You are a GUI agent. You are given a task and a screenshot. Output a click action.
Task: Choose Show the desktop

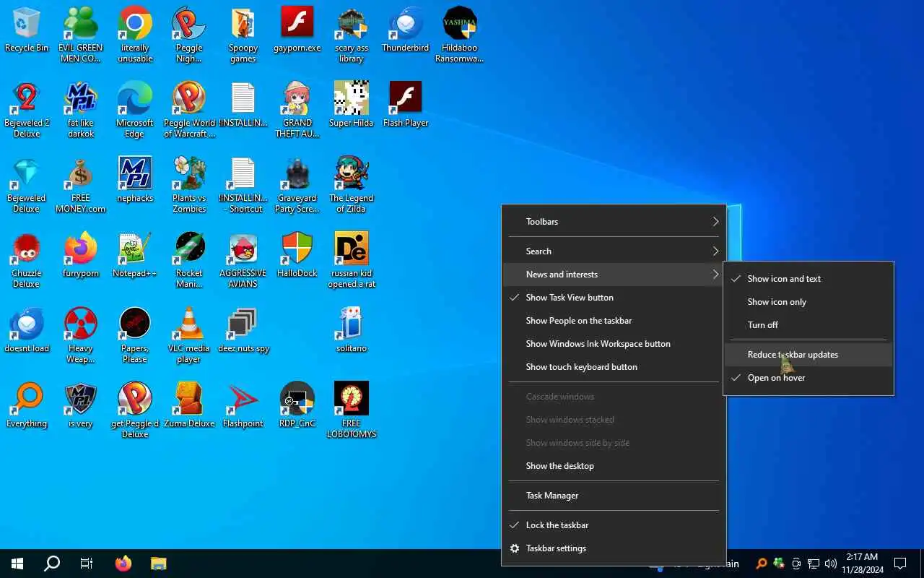614,466
